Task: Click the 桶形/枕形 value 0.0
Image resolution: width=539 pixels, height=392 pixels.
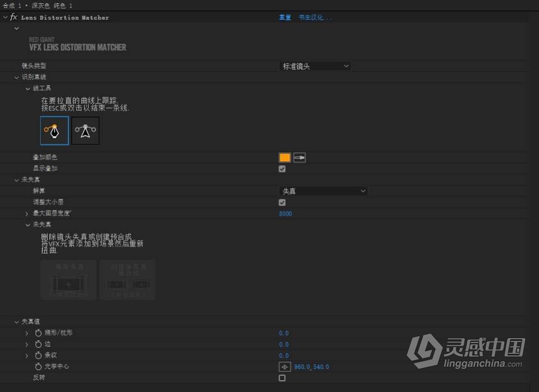Action: pyautogui.click(x=284, y=333)
